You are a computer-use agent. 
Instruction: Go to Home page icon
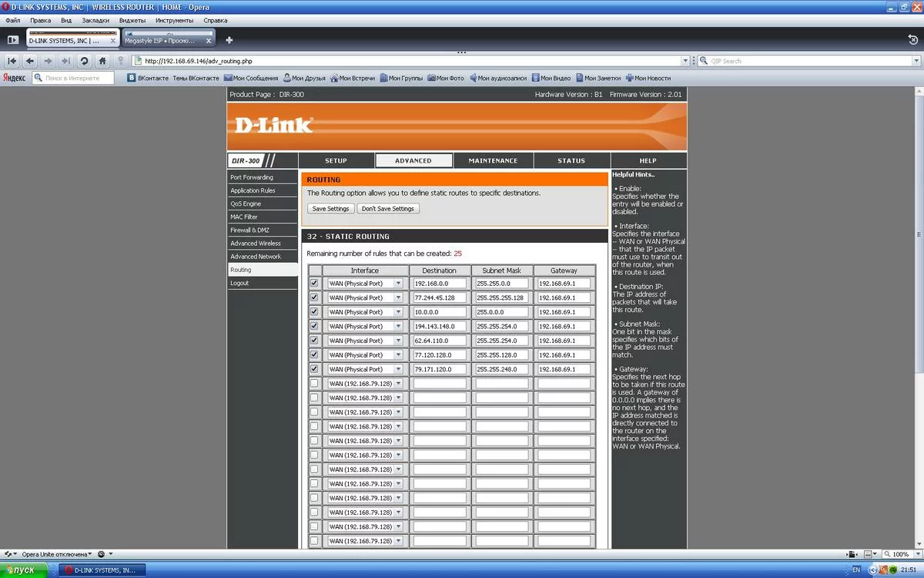point(102,61)
